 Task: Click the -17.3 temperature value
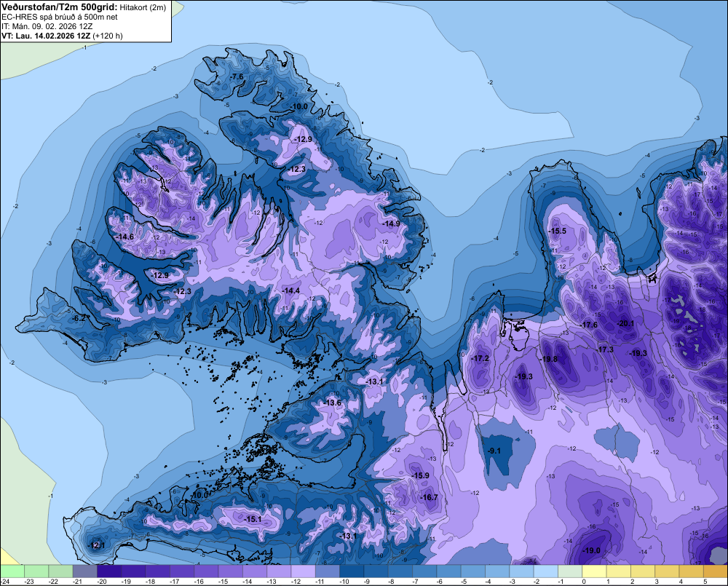tap(604, 349)
